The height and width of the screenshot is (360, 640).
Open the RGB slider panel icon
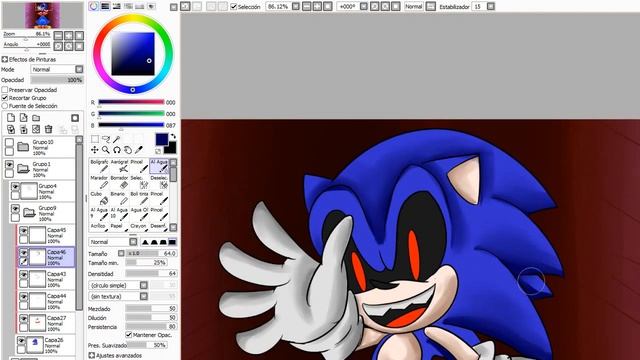click(x=105, y=6)
